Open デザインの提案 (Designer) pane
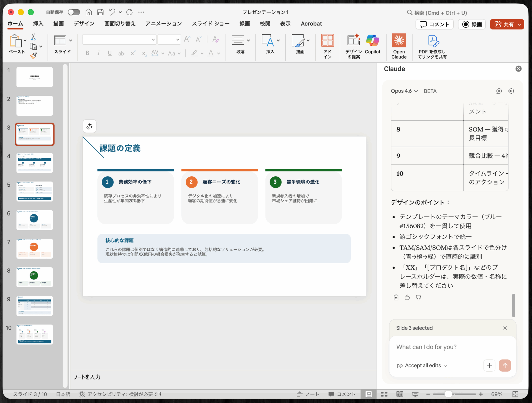The width and height of the screenshot is (532, 403). click(354, 46)
